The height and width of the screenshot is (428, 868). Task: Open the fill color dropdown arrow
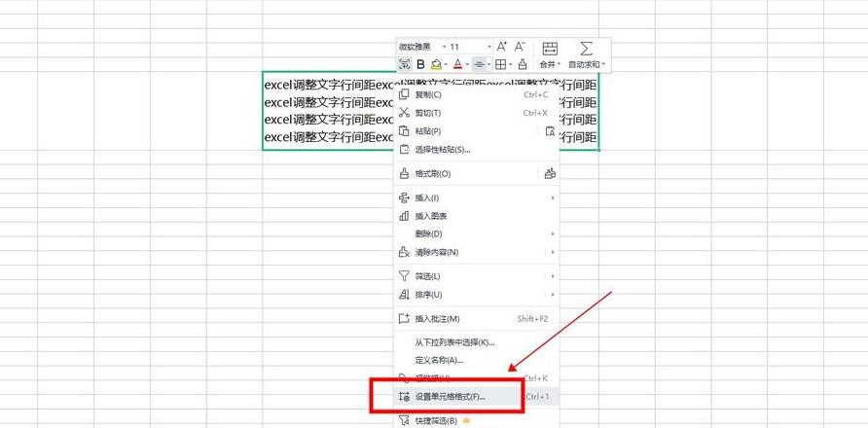(x=446, y=65)
